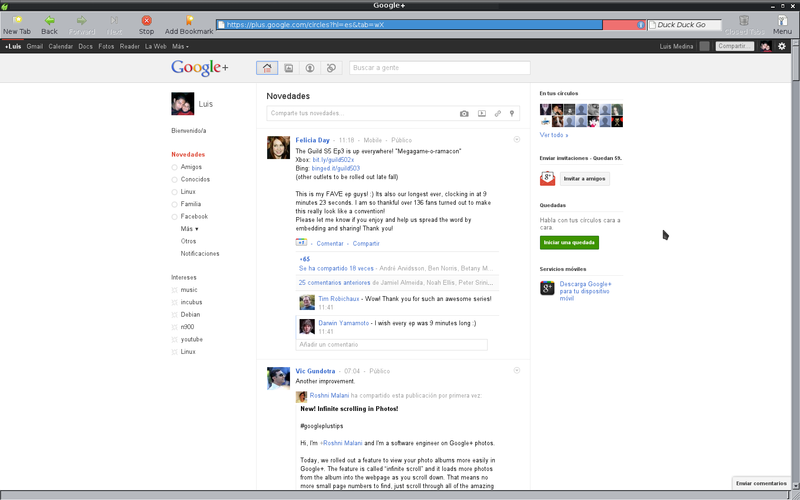
Task: Click Iniciar una quedada button
Action: [x=569, y=242]
